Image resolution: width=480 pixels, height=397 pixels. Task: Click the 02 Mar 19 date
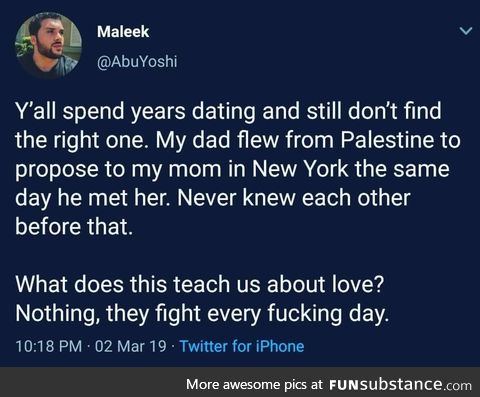tap(131, 346)
